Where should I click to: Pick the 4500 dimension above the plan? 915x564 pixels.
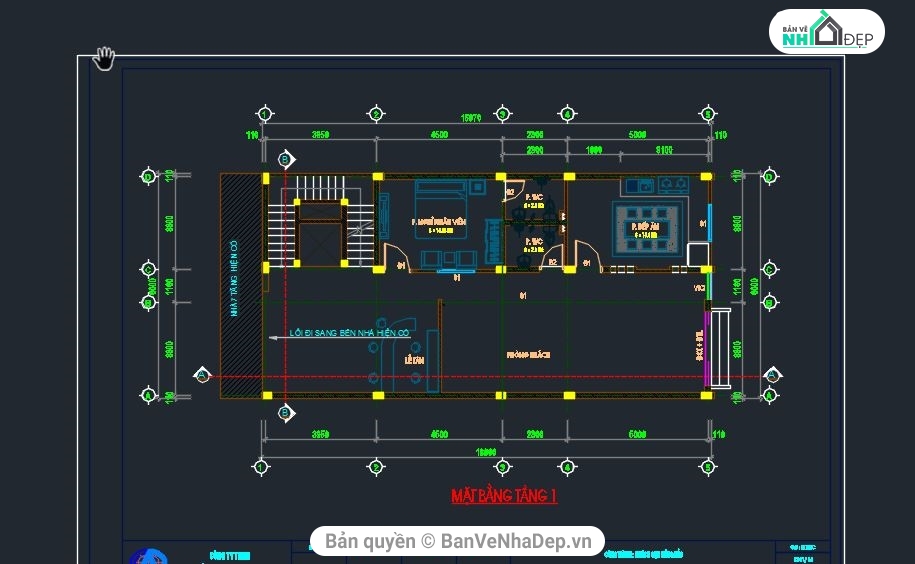pos(439,135)
